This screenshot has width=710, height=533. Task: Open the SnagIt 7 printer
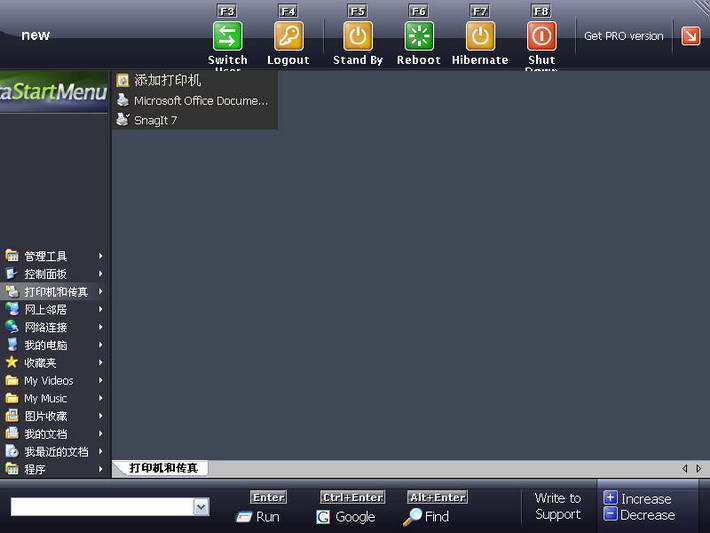click(x=195, y=120)
